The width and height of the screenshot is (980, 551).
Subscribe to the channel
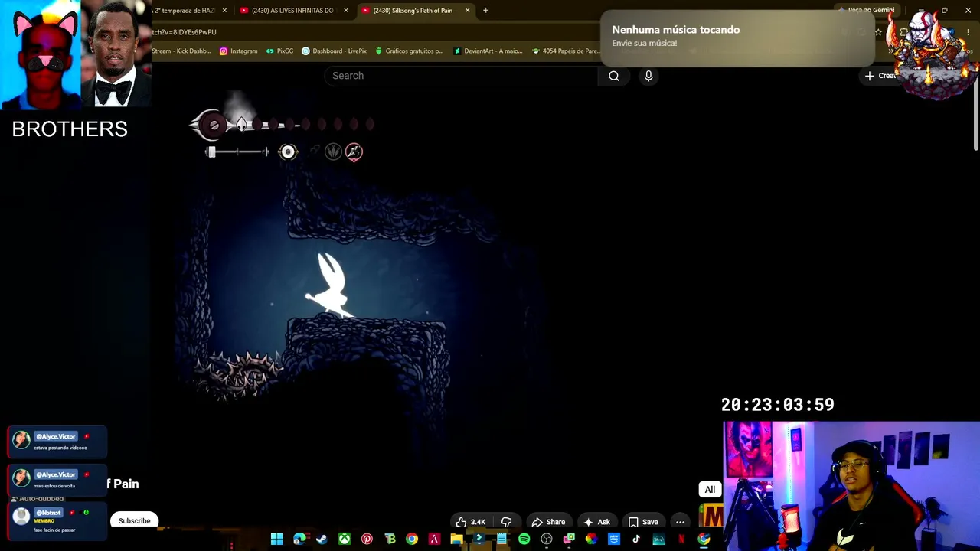[x=134, y=521]
